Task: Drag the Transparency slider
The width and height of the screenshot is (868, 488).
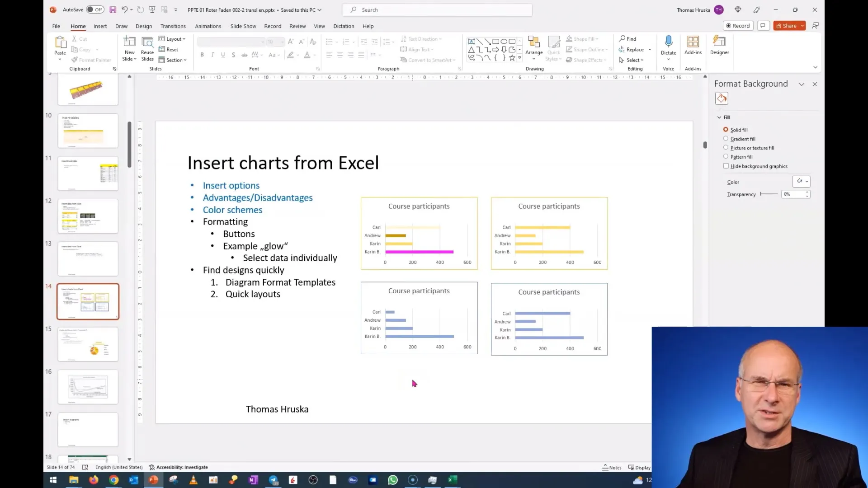Action: tap(761, 194)
